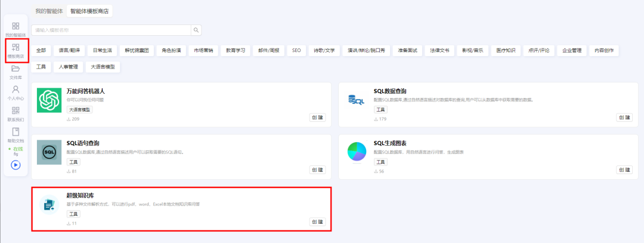This screenshot has height=243, width=644.
Task: Filter by 诗歌/文学 category
Action: coord(324,51)
